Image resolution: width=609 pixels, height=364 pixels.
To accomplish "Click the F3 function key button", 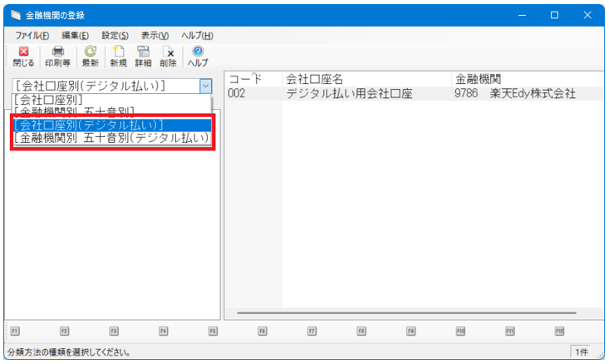I will tap(114, 332).
